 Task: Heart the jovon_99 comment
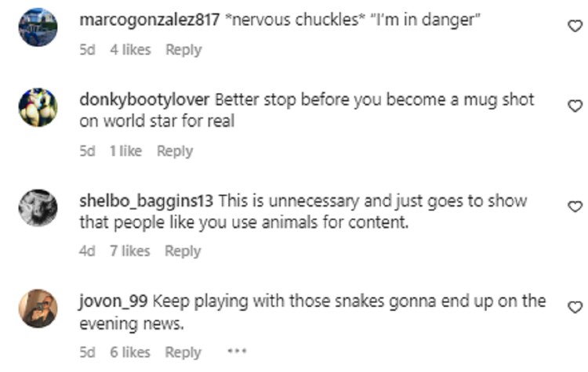click(575, 307)
